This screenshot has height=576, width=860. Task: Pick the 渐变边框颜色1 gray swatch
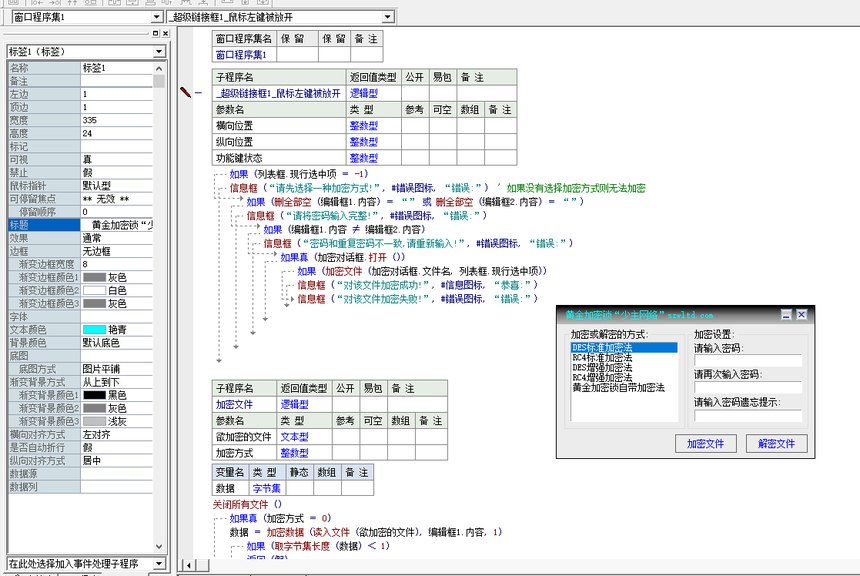[94, 278]
